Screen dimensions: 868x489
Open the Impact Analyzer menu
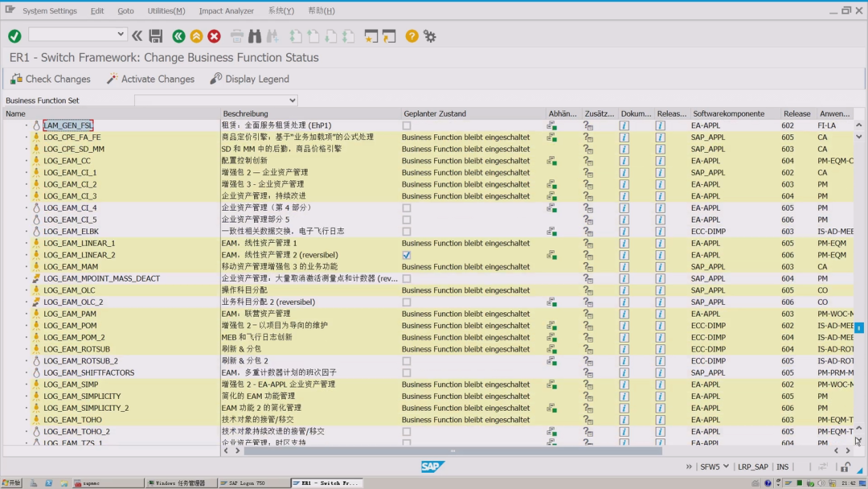(227, 10)
